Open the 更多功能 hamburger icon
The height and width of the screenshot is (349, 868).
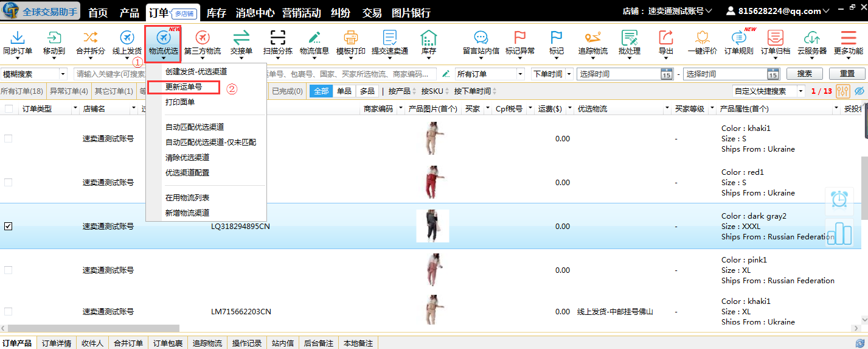(x=849, y=37)
